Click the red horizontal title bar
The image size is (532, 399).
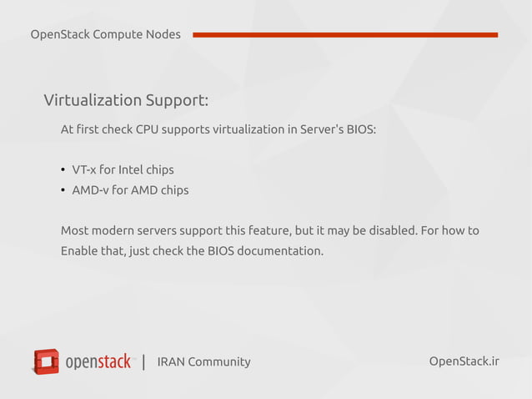point(344,35)
